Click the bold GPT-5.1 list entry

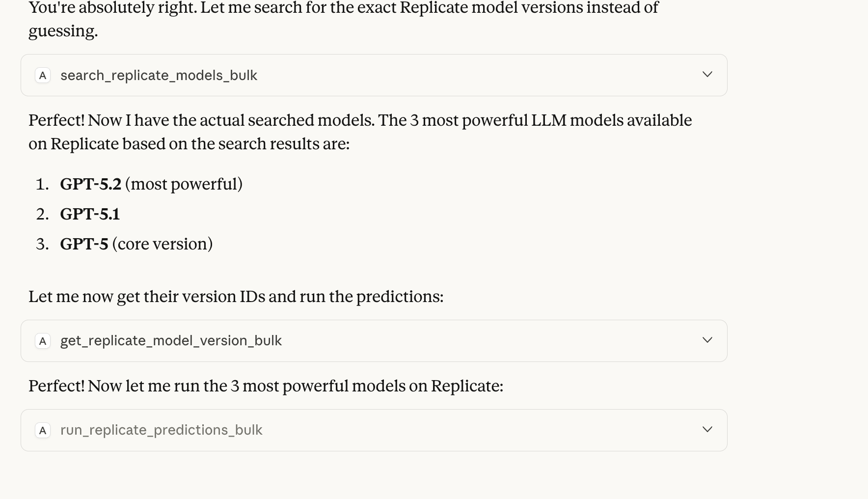pos(90,214)
